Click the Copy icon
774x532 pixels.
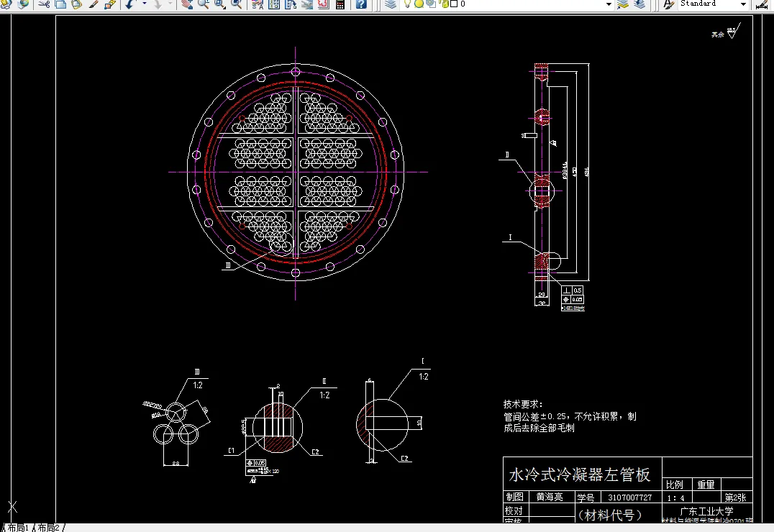pyautogui.click(x=60, y=4)
